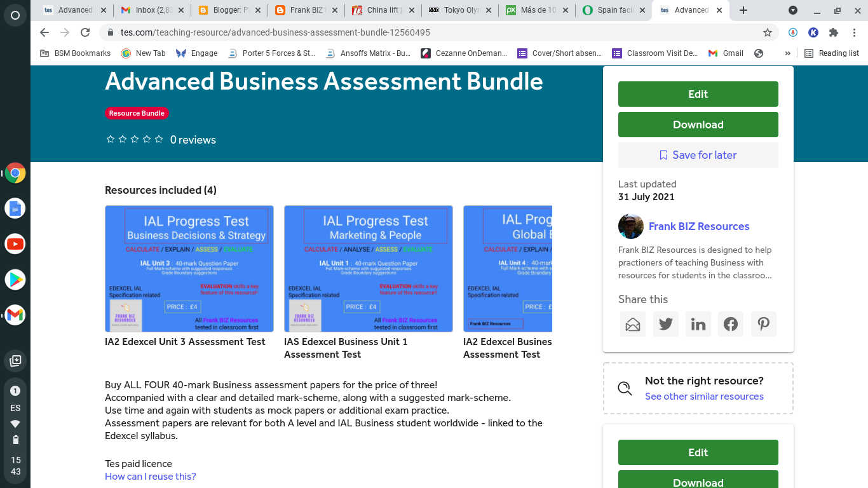Switch to the Tokyo Olympics tab
This screenshot has height=488, width=868.
[x=460, y=10]
